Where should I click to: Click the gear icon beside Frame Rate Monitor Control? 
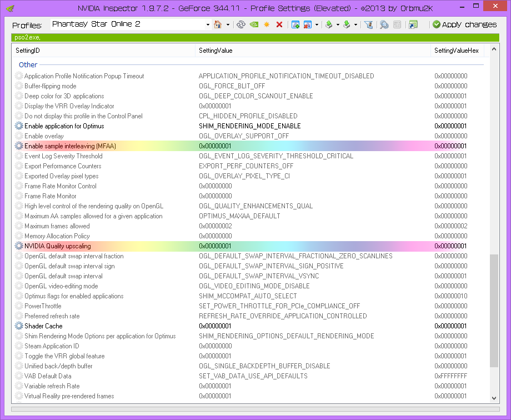(x=19, y=186)
